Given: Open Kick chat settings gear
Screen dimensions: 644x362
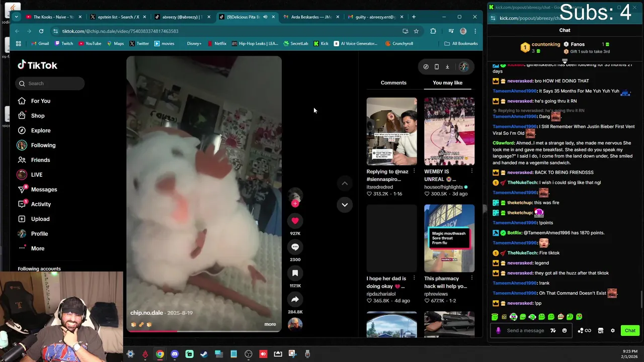Looking at the screenshot, I should (x=612, y=330).
